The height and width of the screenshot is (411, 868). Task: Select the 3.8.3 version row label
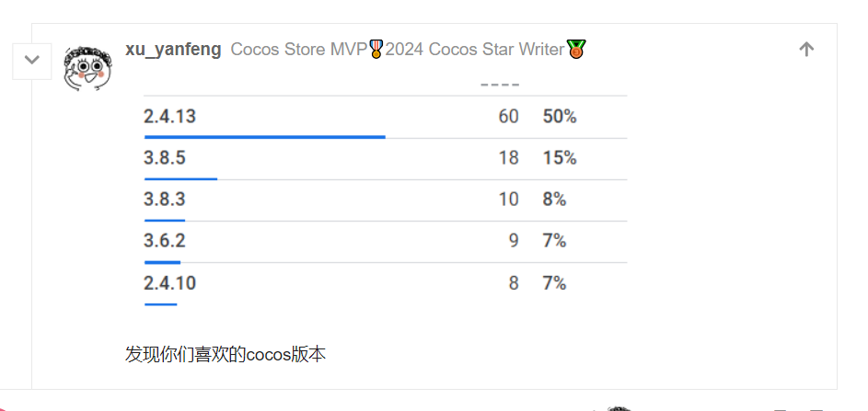click(x=165, y=200)
